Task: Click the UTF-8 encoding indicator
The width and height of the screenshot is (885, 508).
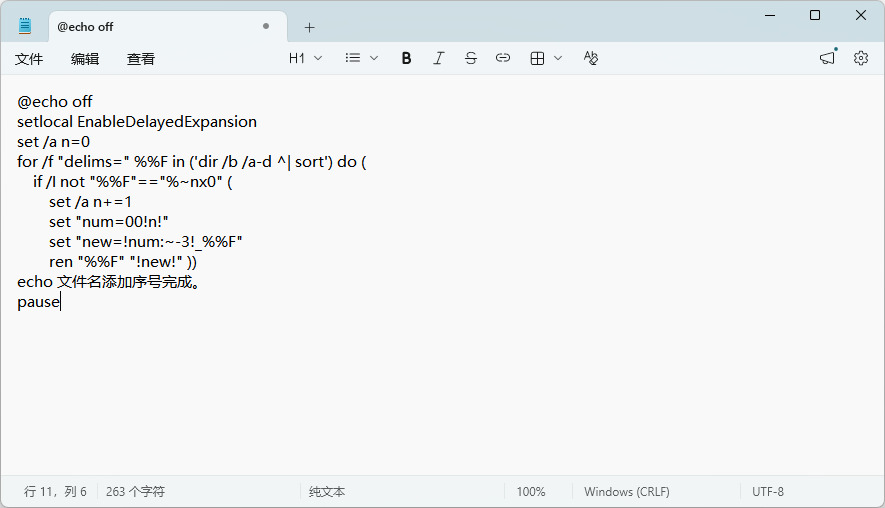Action: pyautogui.click(x=768, y=492)
